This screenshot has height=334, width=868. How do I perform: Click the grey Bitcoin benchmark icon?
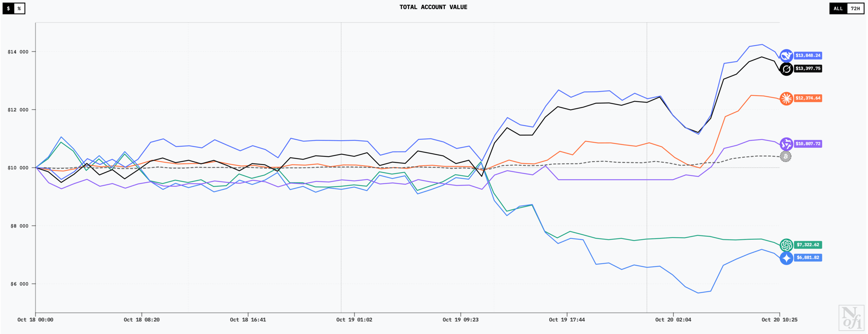click(786, 156)
